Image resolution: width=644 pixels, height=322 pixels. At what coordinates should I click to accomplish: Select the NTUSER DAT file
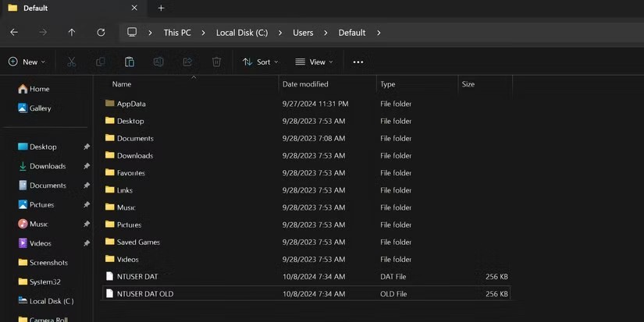[137, 277]
